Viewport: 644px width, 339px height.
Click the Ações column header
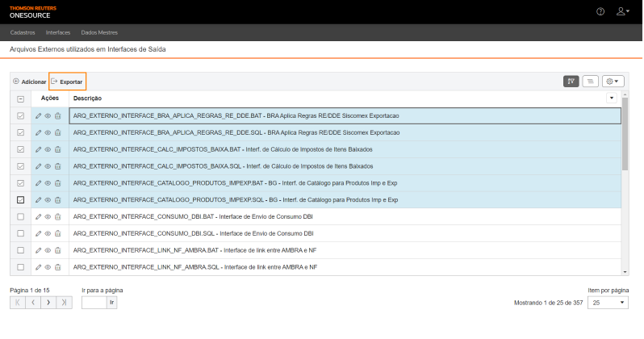50,98
